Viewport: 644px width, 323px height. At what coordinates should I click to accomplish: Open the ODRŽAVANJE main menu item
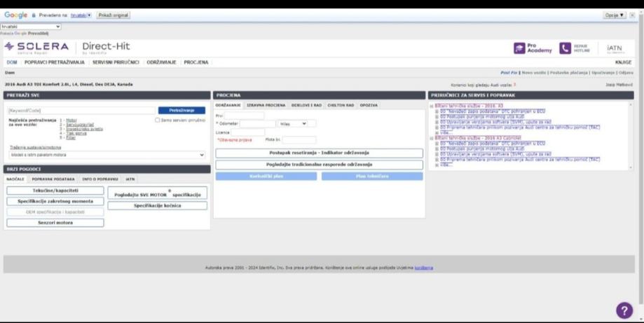point(161,62)
